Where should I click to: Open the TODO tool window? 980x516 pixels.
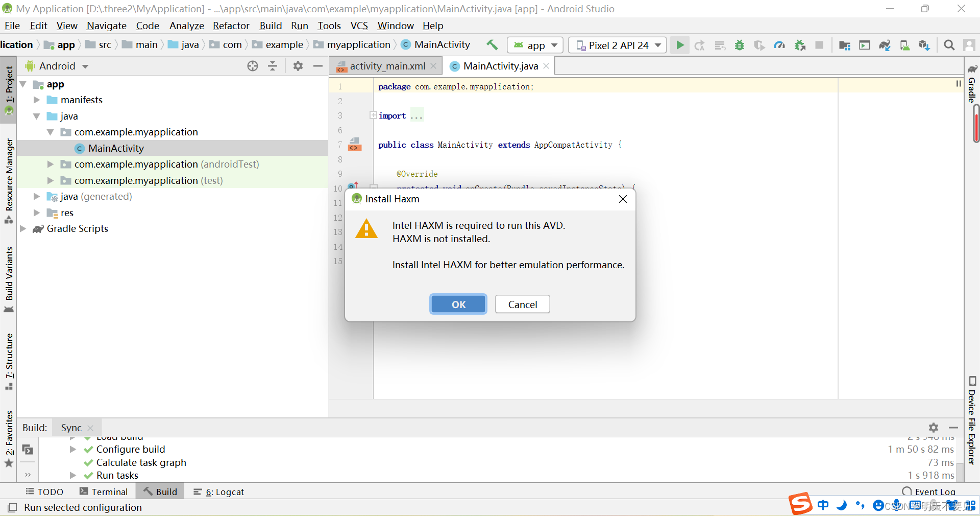[x=44, y=491]
